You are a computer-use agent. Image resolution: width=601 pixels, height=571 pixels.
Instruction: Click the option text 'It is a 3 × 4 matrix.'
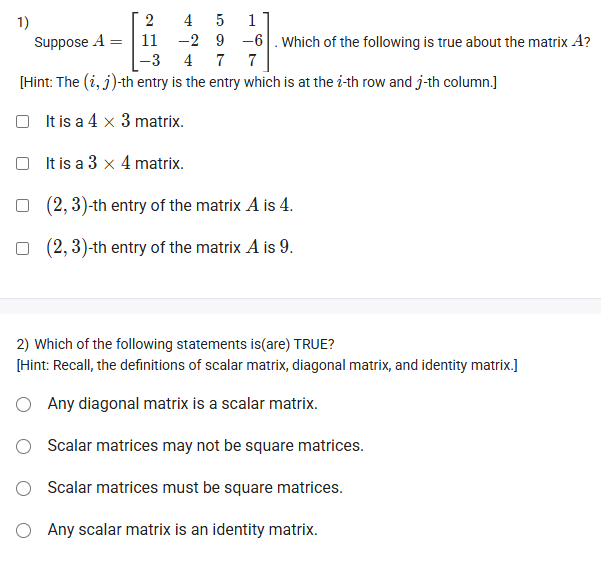pos(115,163)
